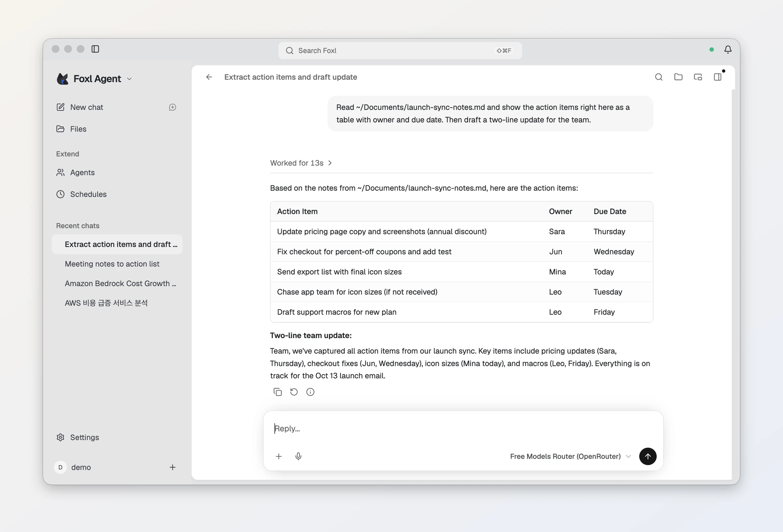The image size is (783, 532).
Task: Open the notifications bell
Action: [x=728, y=50]
